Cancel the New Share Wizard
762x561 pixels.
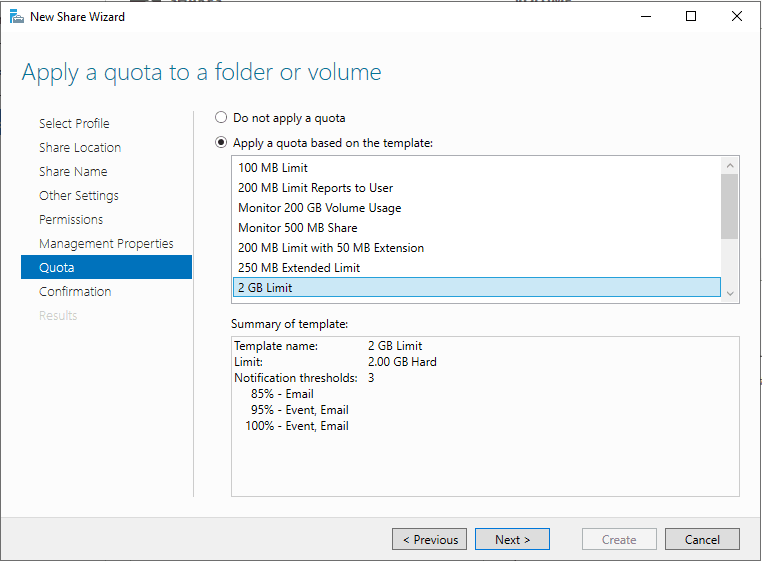click(702, 540)
